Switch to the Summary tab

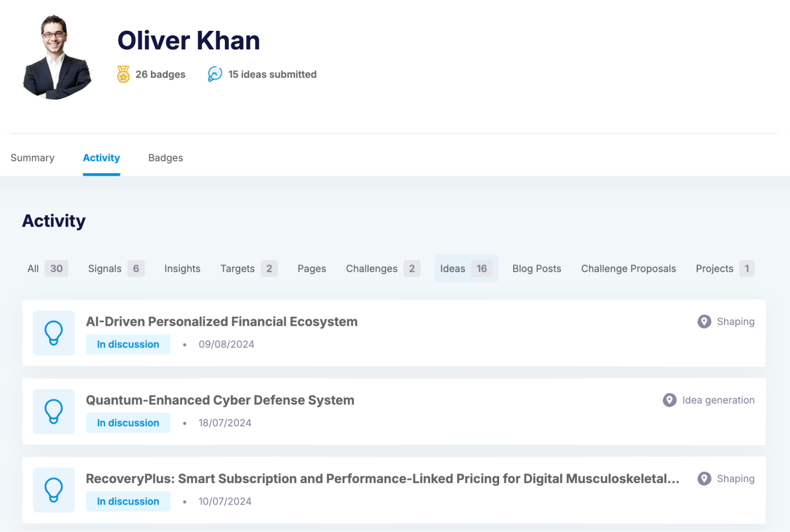32,158
